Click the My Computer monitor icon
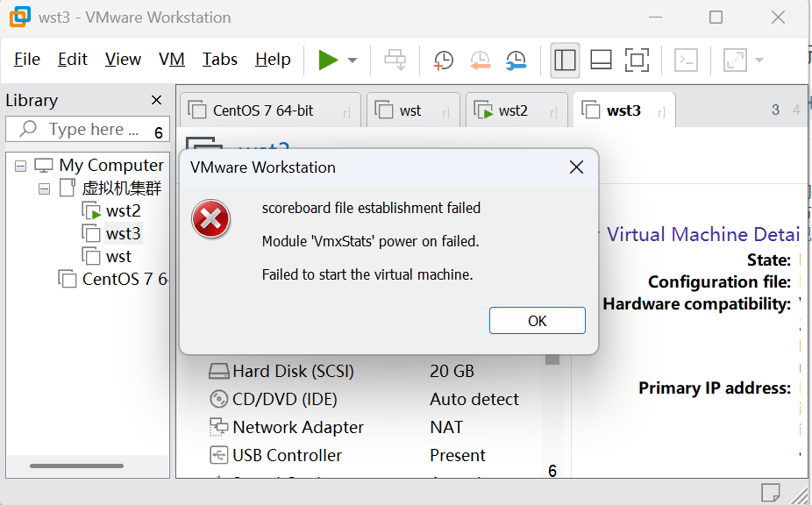Viewport: 812px width, 505px height. (44, 166)
